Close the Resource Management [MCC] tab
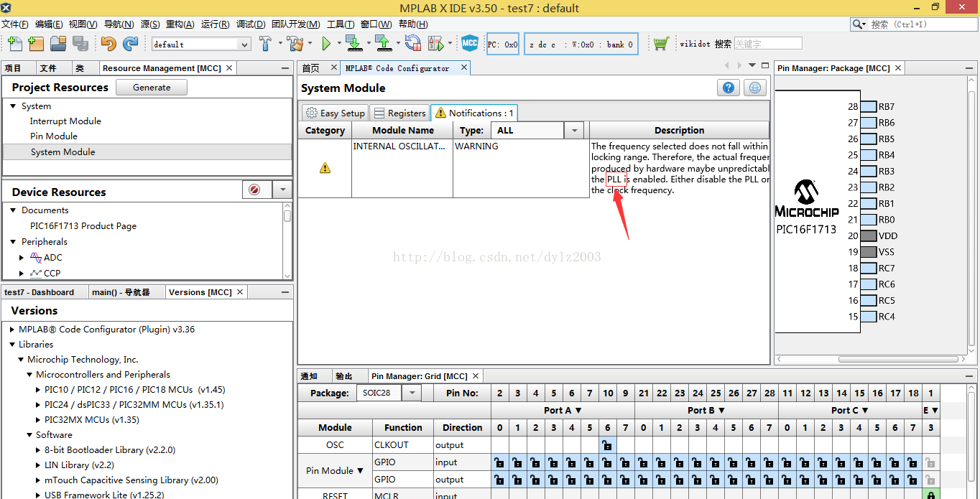Viewport: 980px width, 499px height. click(229, 68)
